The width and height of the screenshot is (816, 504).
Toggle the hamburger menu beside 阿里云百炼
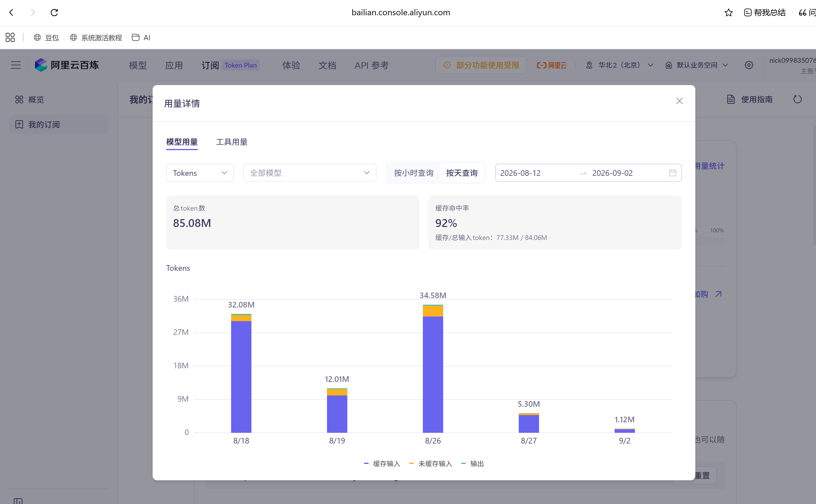tap(16, 65)
